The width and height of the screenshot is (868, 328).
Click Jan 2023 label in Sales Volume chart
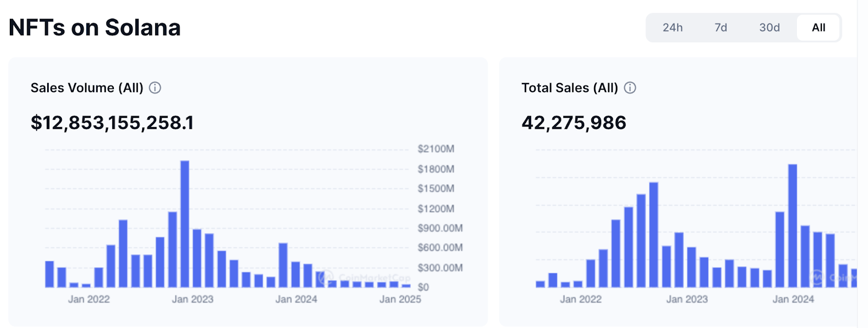tap(193, 299)
